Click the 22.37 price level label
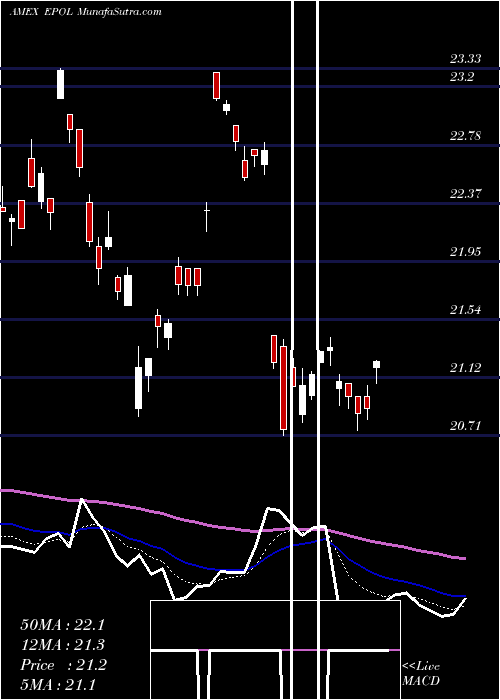500x700 pixels. (466, 193)
